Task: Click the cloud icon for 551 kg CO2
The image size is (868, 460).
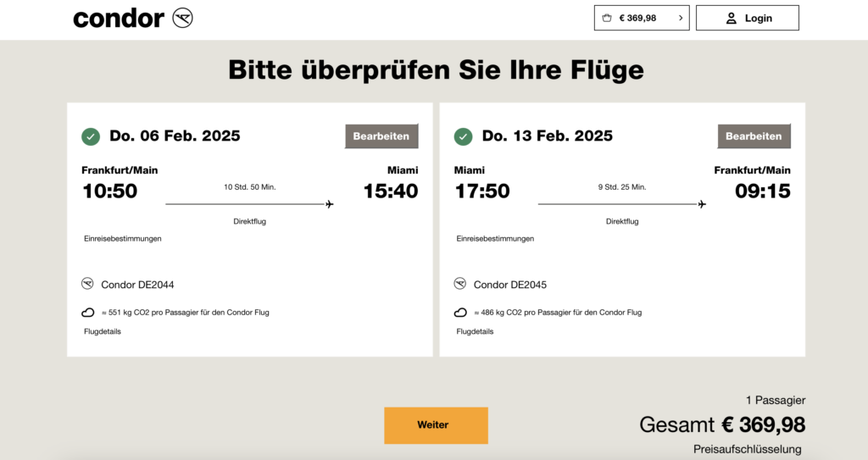Action: pos(88,313)
